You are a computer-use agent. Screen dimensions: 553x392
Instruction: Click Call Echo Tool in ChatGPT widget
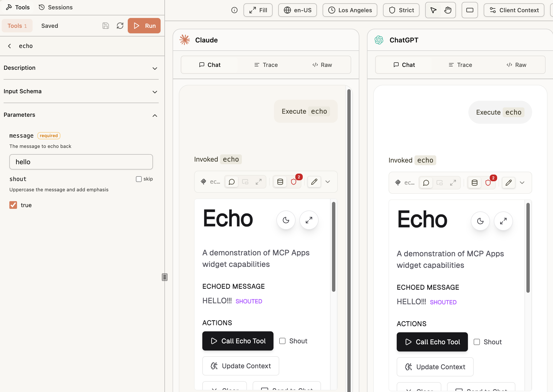432,342
